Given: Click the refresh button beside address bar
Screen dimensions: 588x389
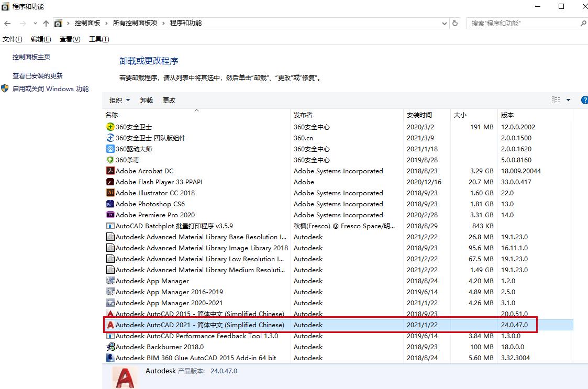Looking at the screenshot, I should (455, 23).
